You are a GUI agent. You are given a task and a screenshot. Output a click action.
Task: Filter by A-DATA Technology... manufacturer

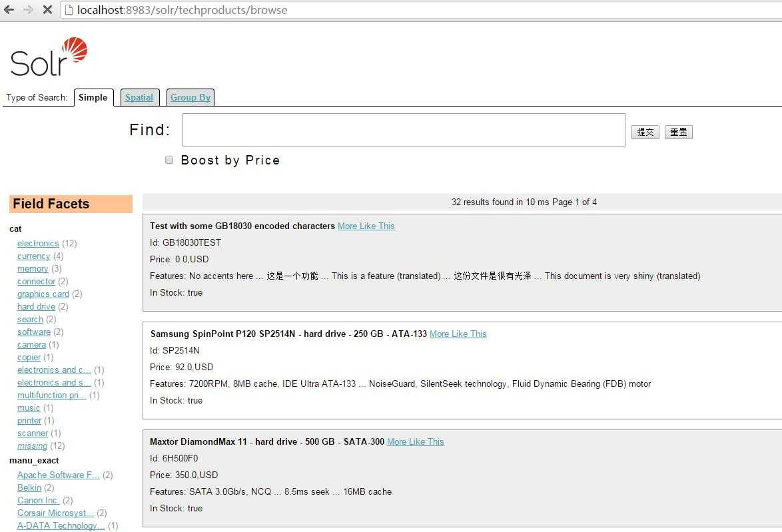click(61, 525)
